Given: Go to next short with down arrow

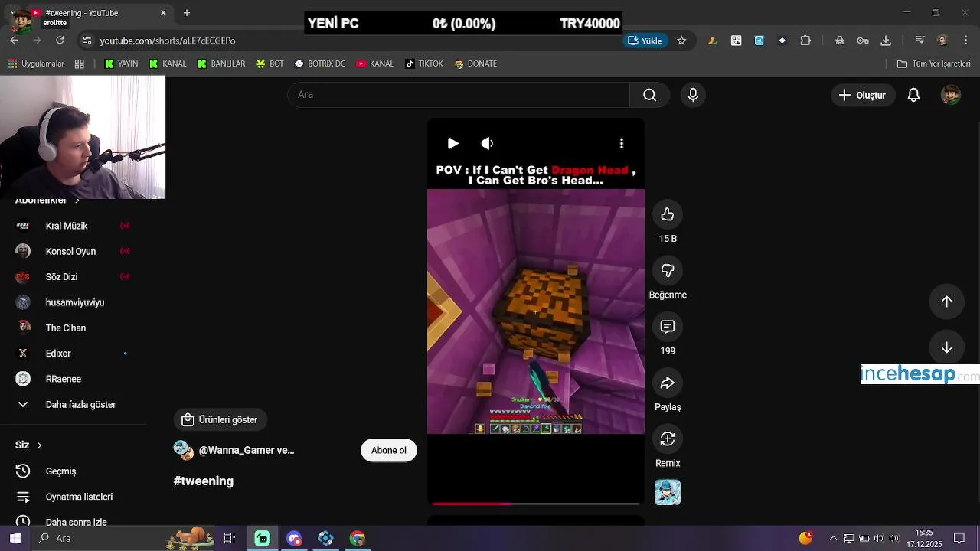Looking at the screenshot, I should (x=947, y=347).
